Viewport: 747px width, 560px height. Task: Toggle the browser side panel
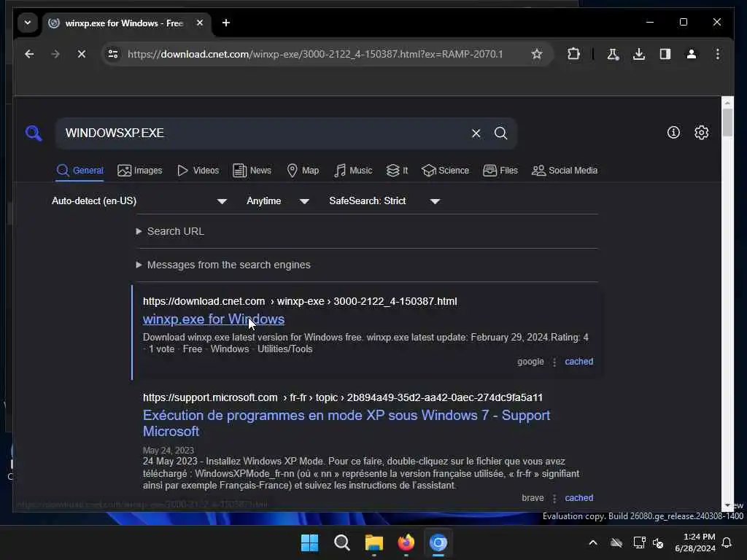click(x=665, y=54)
